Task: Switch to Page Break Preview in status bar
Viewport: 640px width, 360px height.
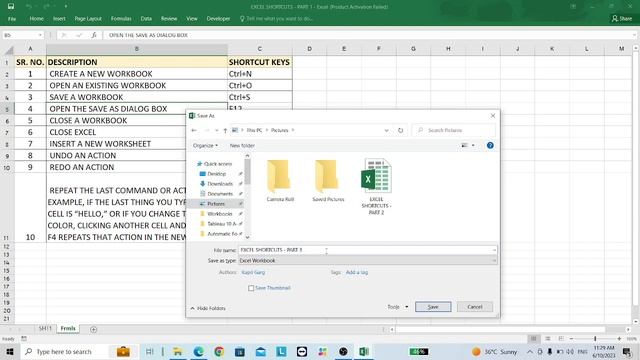Action: point(561,339)
